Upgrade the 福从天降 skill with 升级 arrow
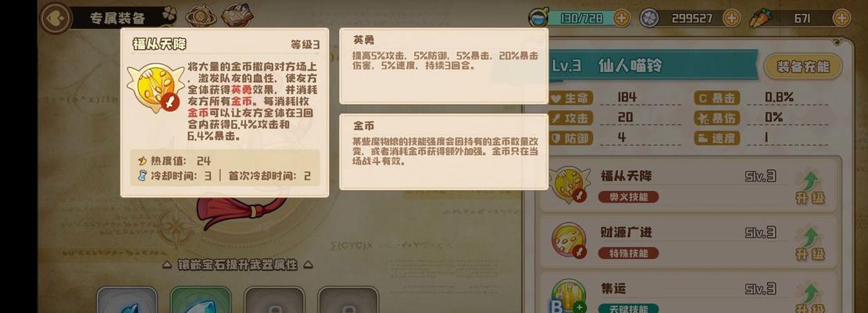The height and width of the screenshot is (313, 868). 810,188
